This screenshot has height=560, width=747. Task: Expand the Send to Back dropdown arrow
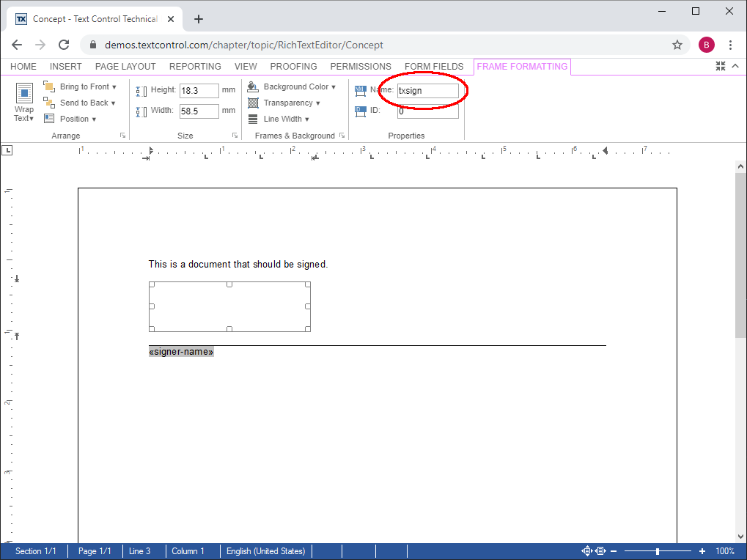tap(114, 103)
